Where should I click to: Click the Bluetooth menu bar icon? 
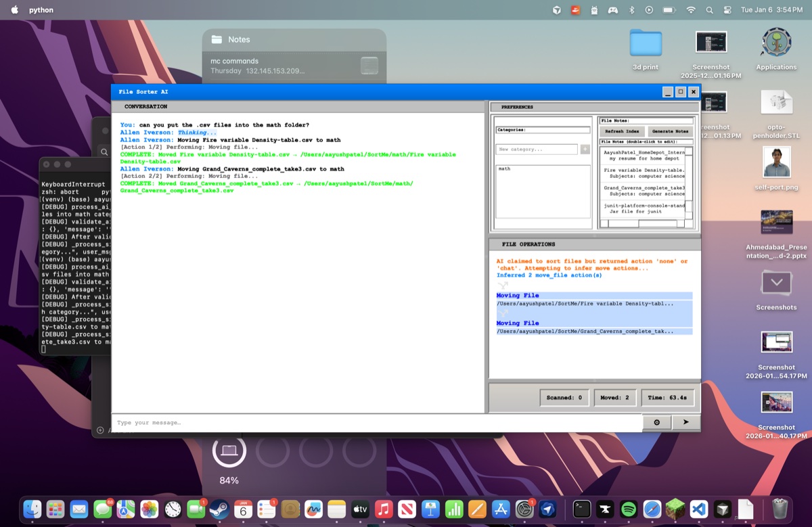tap(632, 10)
